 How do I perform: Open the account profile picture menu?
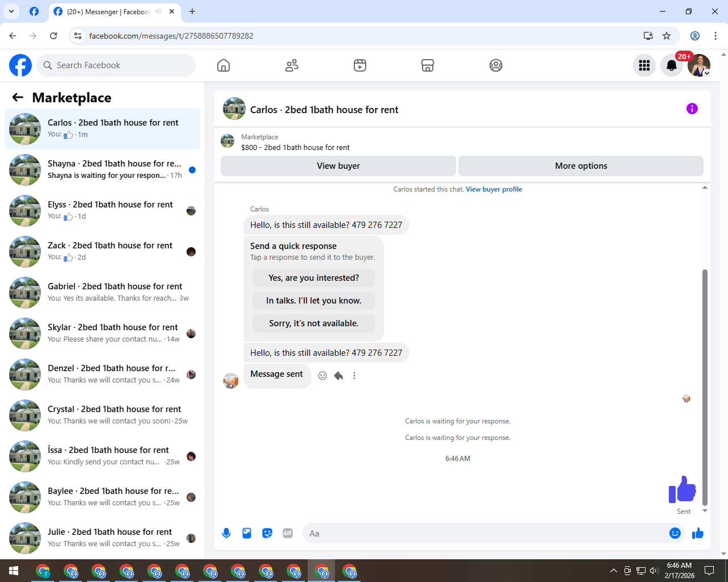699,65
